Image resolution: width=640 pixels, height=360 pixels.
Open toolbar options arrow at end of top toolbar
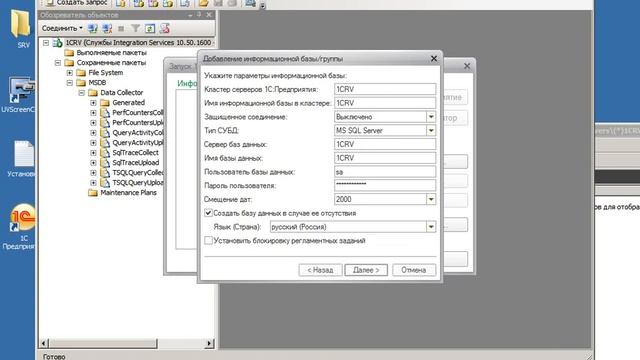[x=262, y=6]
